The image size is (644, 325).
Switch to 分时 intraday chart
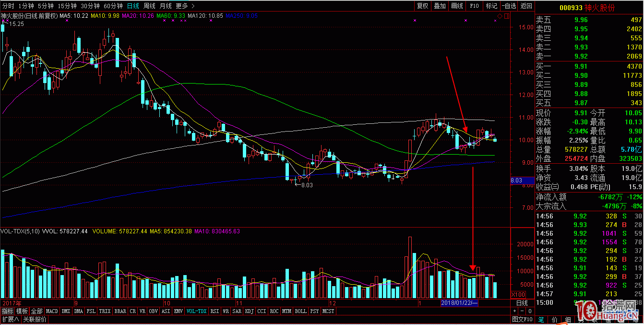pyautogui.click(x=8, y=6)
